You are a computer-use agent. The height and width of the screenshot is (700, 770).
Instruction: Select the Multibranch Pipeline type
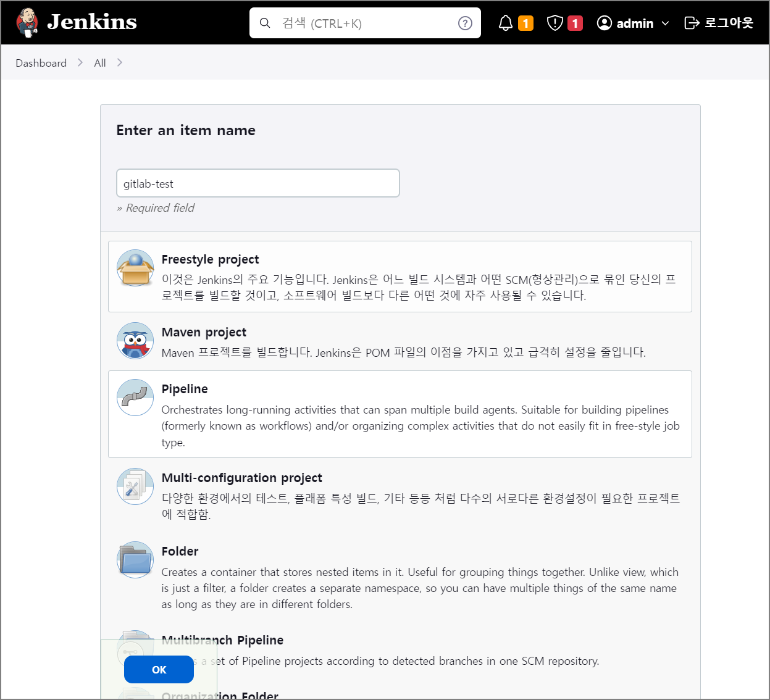(x=400, y=650)
